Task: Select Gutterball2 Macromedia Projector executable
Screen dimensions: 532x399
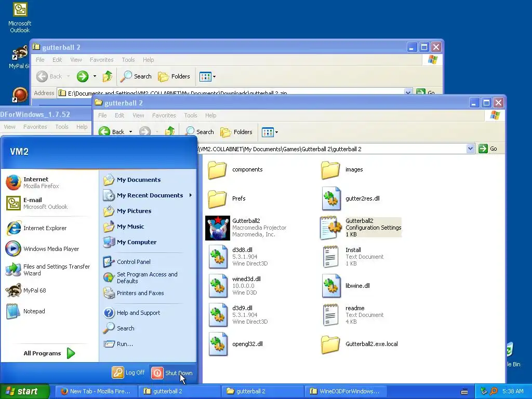Action: coord(246,228)
